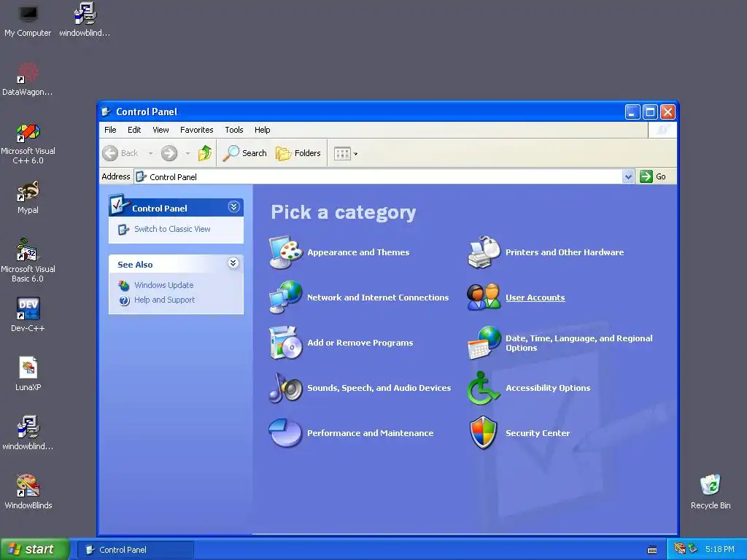This screenshot has width=747, height=560.
Task: Open the Tools menu
Action: [x=234, y=130]
